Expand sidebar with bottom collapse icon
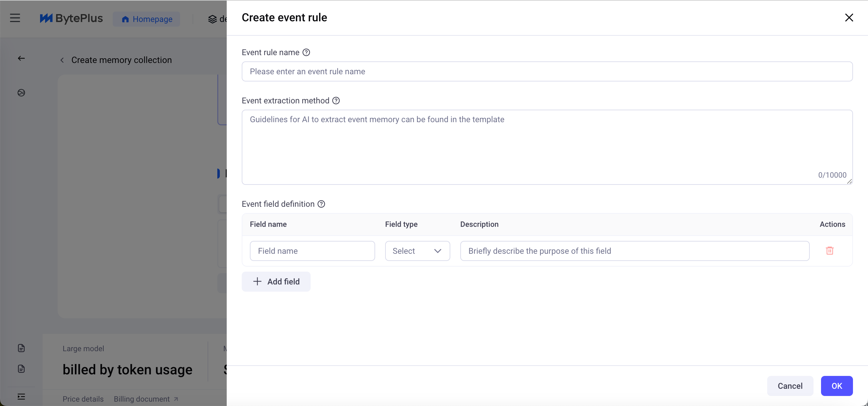868x406 pixels. [x=21, y=397]
